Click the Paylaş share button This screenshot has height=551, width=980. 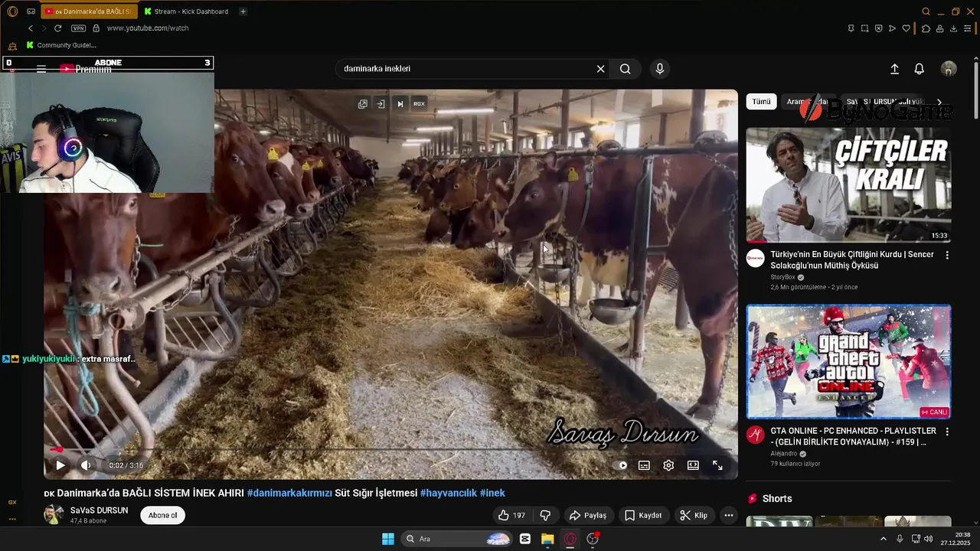coord(587,515)
